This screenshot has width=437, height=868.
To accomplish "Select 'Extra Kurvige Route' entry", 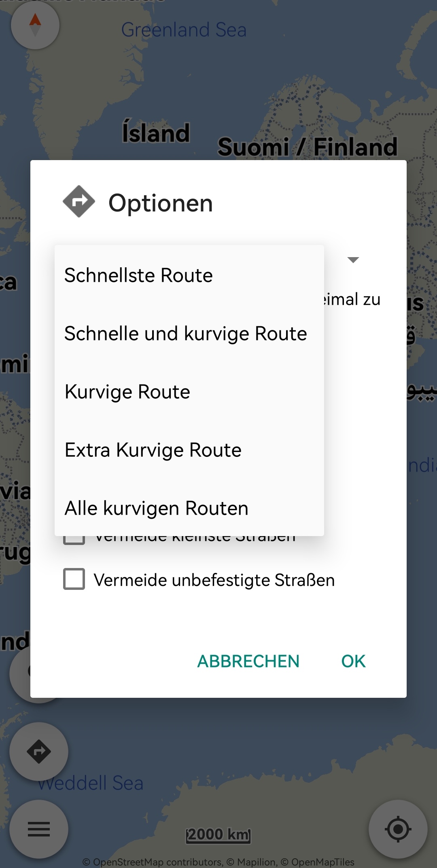I will (153, 450).
